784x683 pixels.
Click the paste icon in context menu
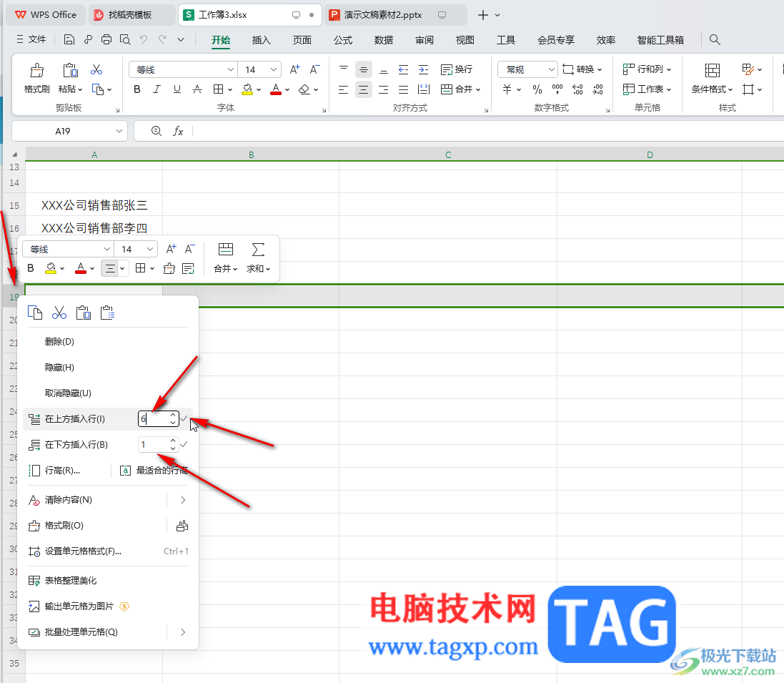(84, 313)
